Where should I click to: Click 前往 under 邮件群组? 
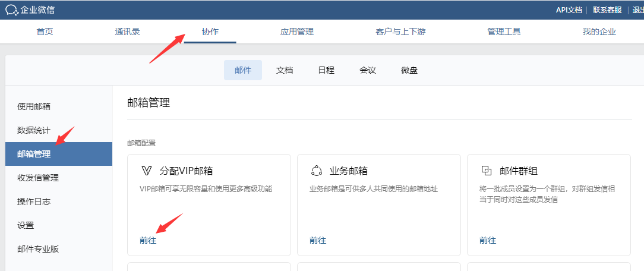click(x=488, y=241)
